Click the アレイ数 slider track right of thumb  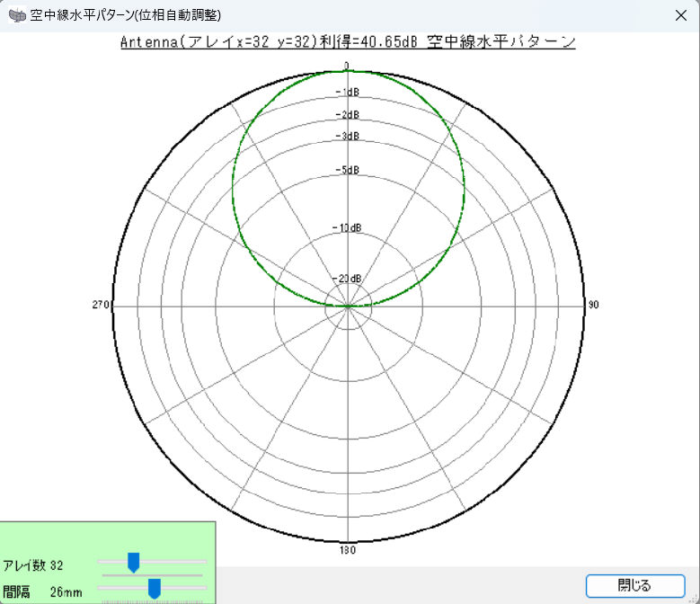pyautogui.click(x=175, y=562)
